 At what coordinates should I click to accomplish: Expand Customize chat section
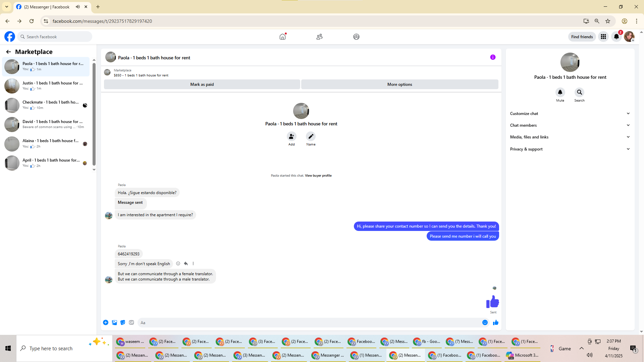point(570,114)
